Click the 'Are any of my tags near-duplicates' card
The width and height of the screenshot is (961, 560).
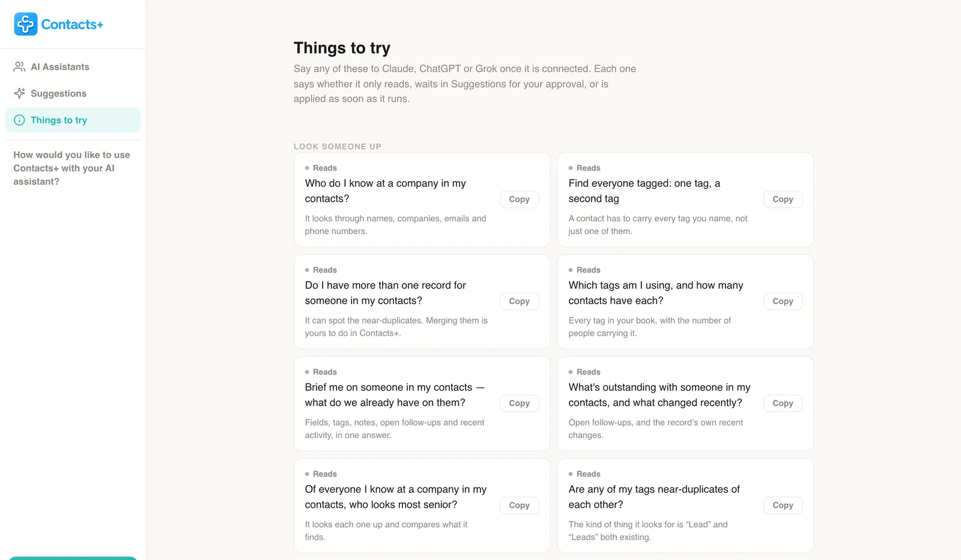(x=685, y=505)
